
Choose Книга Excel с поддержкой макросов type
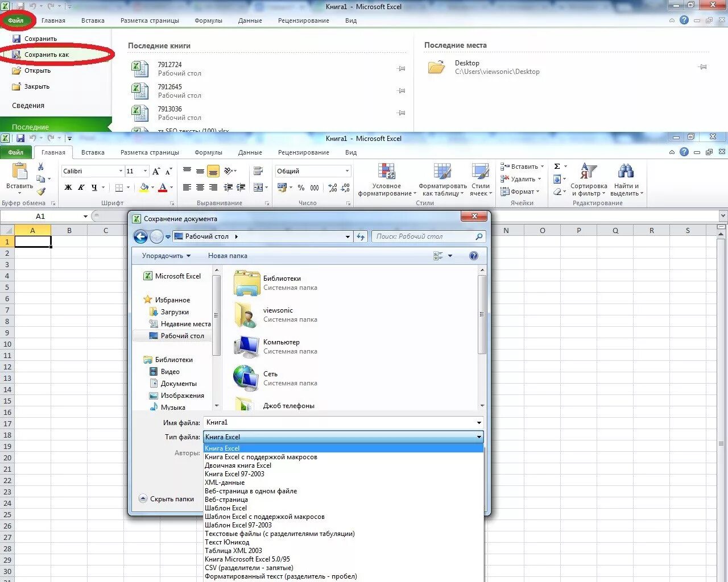tap(261, 457)
